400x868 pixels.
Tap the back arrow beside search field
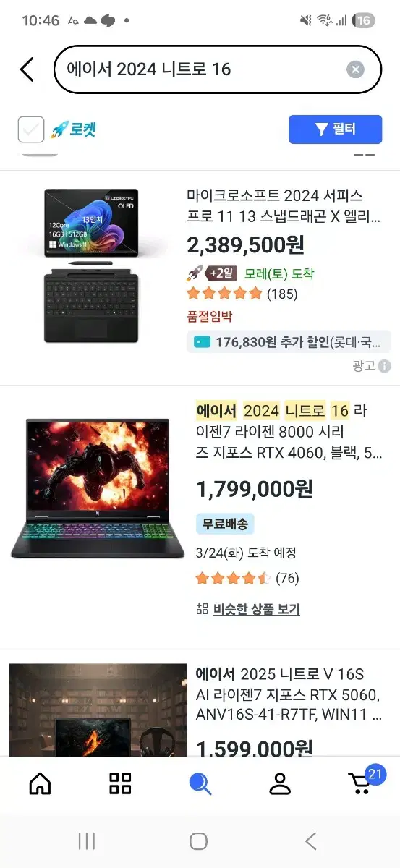click(27, 69)
